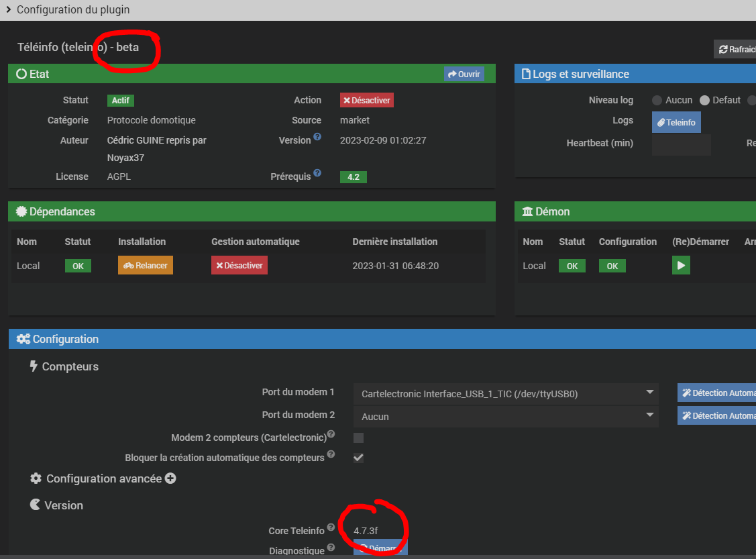Image resolution: width=756 pixels, height=559 pixels.
Task: Open the Teleinfo log file button
Action: (x=676, y=123)
